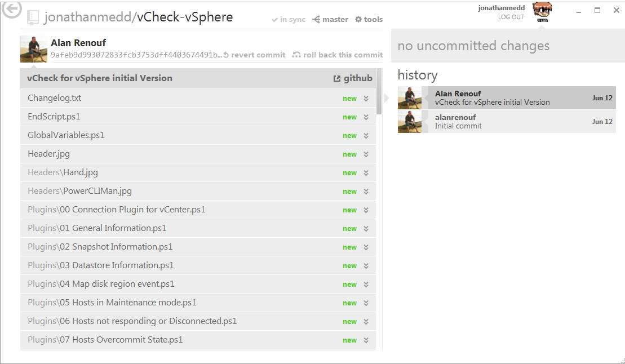
Task: Expand diff for Changelog.txt
Action: (366, 99)
